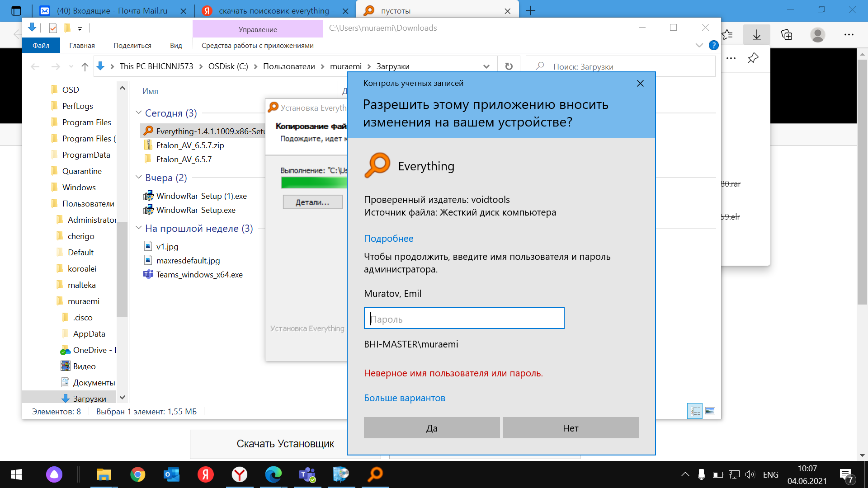Refresh the Downloads folder view

509,66
